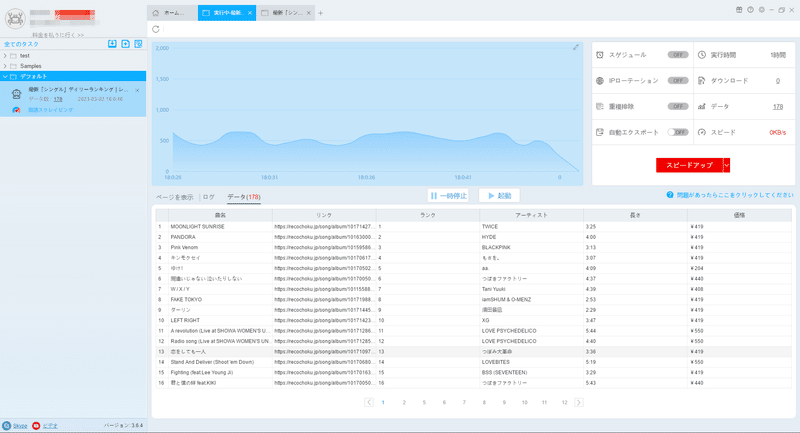
Task: Click the ダウンロード count 0 link
Action: [x=778, y=81]
